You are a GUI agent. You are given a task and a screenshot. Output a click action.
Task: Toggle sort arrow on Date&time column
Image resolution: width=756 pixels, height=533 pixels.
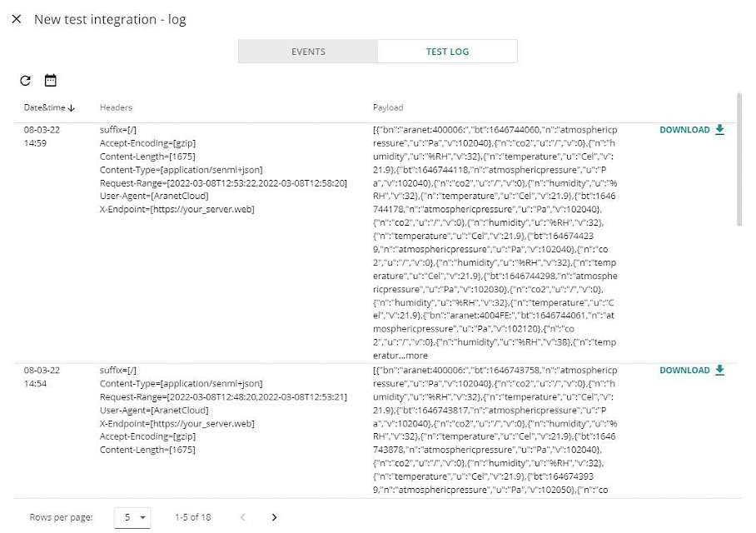72,107
